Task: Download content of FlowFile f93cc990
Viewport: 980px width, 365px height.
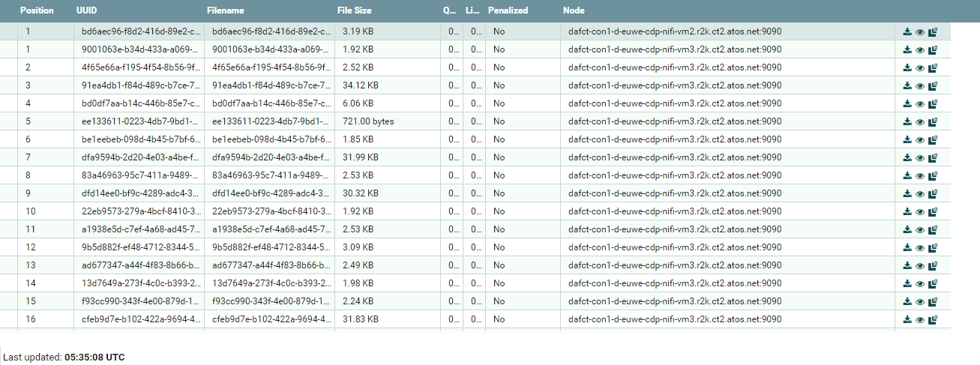Action: [907, 302]
